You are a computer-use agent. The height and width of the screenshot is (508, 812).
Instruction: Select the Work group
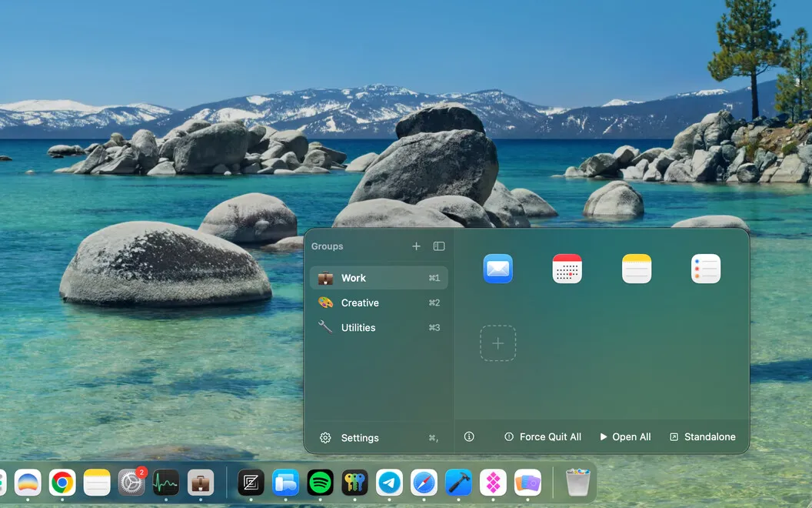point(378,278)
